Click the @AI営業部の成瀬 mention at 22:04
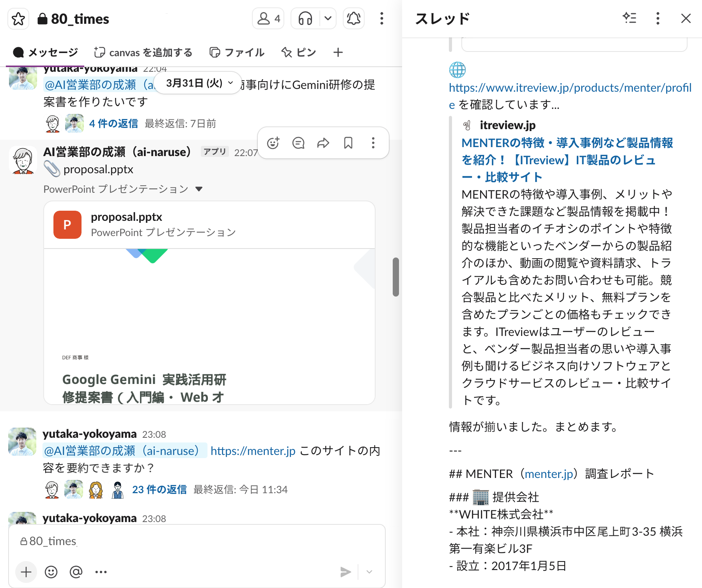The height and width of the screenshot is (588, 702). pos(99,85)
